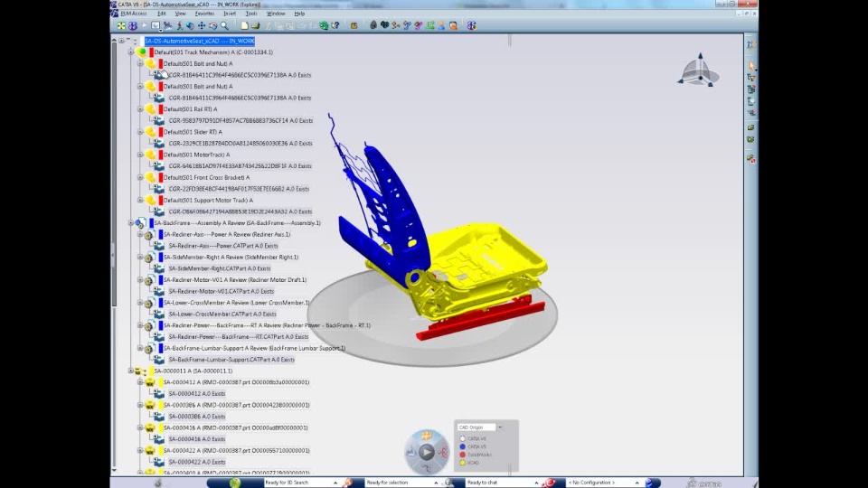Select SA-0000416 A.0 Exists row
The height and width of the screenshot is (488, 868).
(x=196, y=439)
